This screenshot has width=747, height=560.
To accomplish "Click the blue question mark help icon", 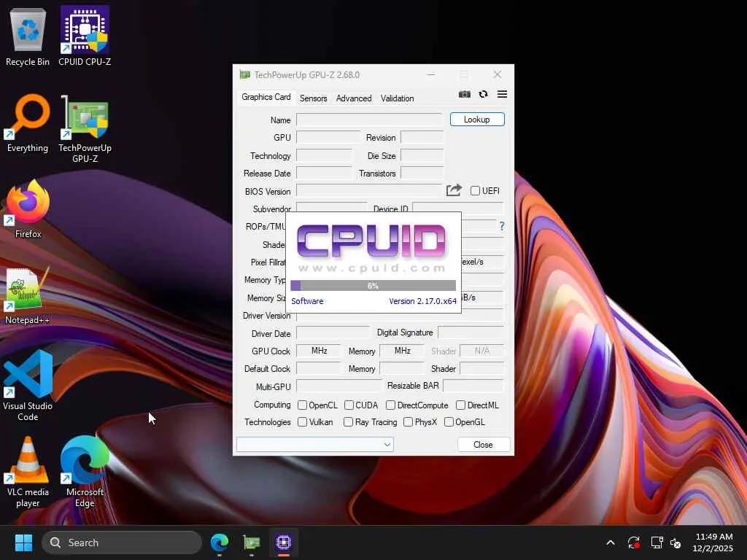I will click(502, 226).
